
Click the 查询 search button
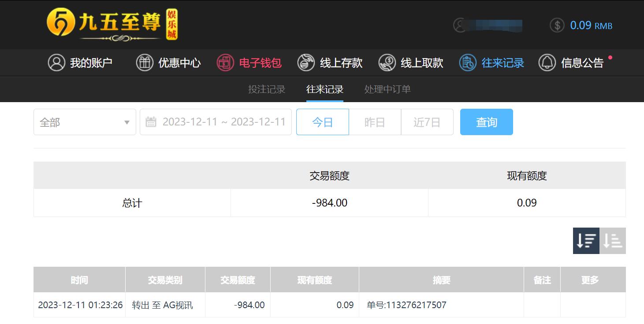click(x=487, y=122)
